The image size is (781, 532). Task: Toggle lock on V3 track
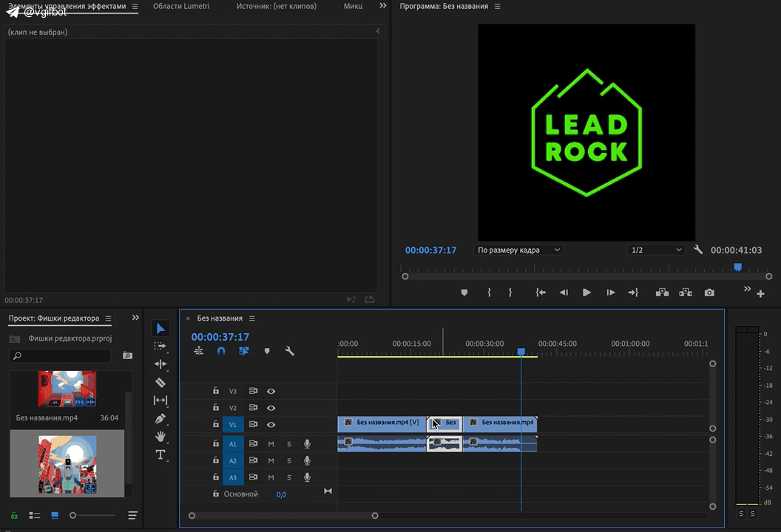(x=216, y=391)
